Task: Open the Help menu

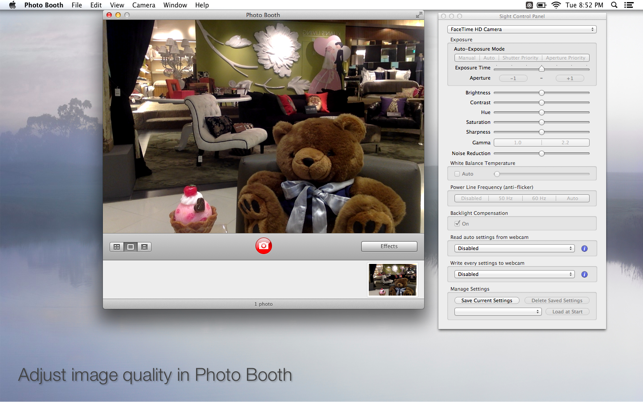Action: pos(202,5)
